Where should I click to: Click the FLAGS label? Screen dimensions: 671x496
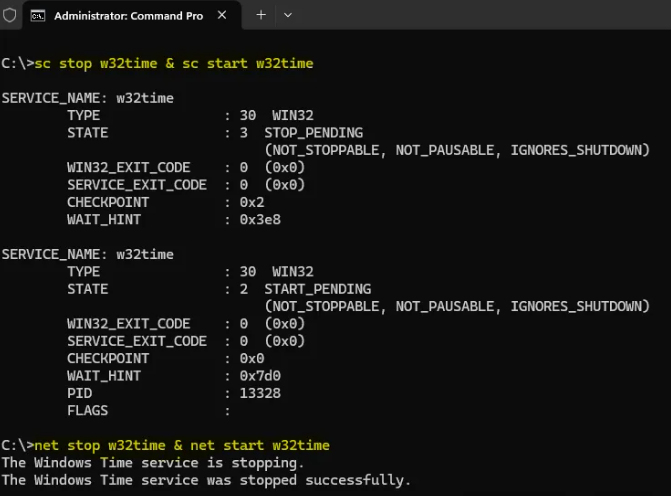tap(87, 410)
